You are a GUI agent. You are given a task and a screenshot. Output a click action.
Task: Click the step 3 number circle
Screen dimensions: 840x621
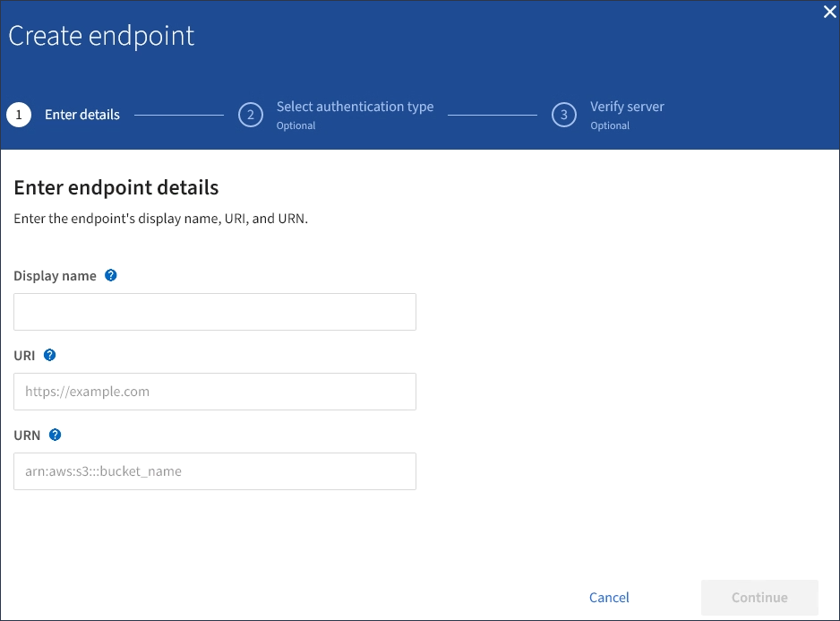(564, 115)
